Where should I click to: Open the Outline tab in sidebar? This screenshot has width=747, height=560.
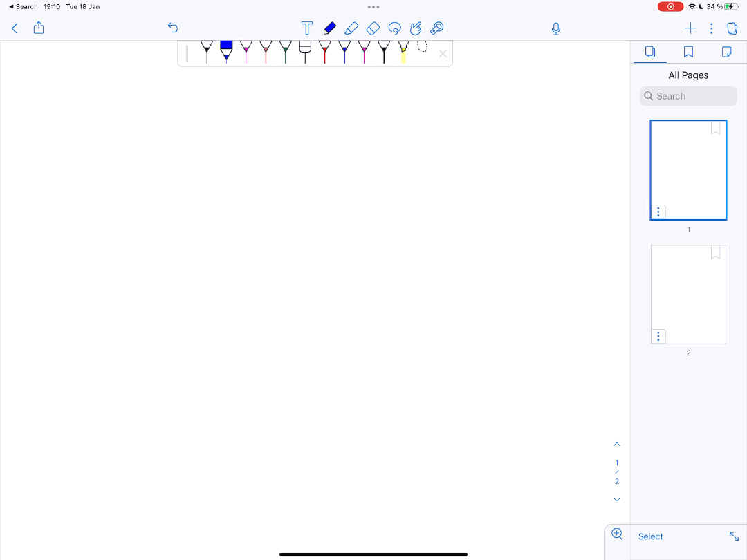click(726, 51)
